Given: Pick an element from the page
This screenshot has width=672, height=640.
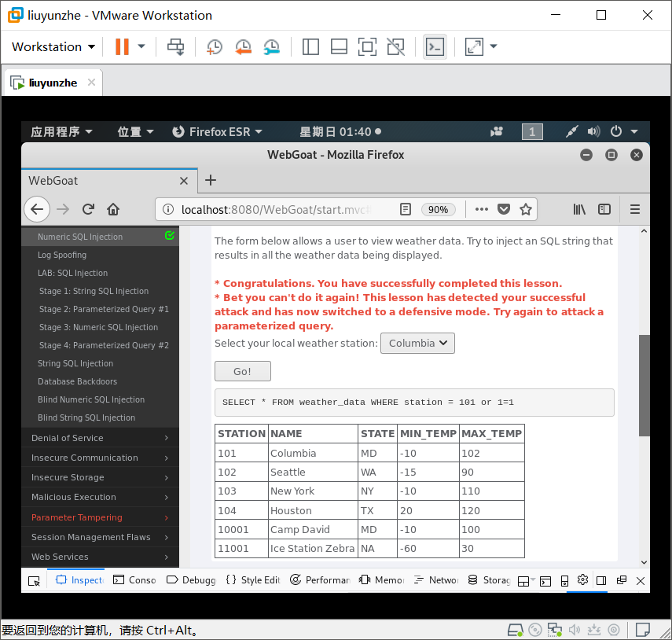Looking at the screenshot, I should [34, 580].
